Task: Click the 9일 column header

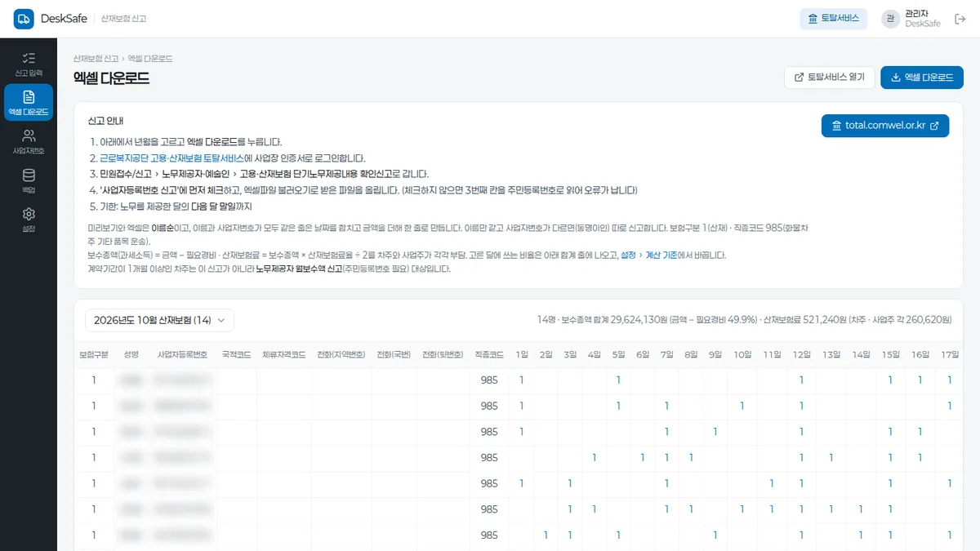Action: click(x=715, y=354)
